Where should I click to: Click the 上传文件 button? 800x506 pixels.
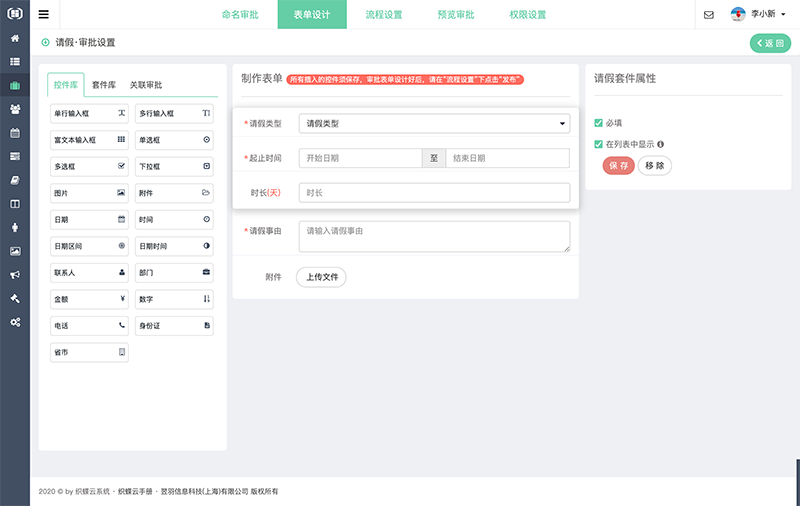click(x=321, y=277)
